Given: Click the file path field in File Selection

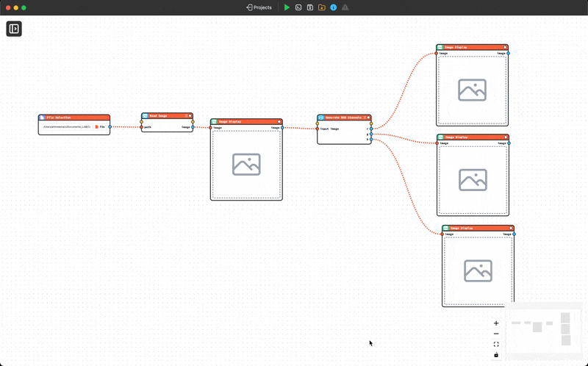Looking at the screenshot, I should click(67, 126).
